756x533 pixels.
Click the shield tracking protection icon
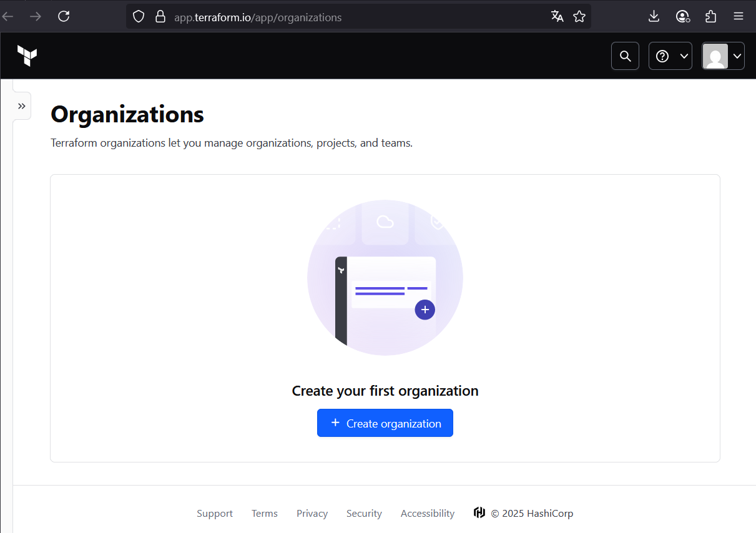pos(139,17)
